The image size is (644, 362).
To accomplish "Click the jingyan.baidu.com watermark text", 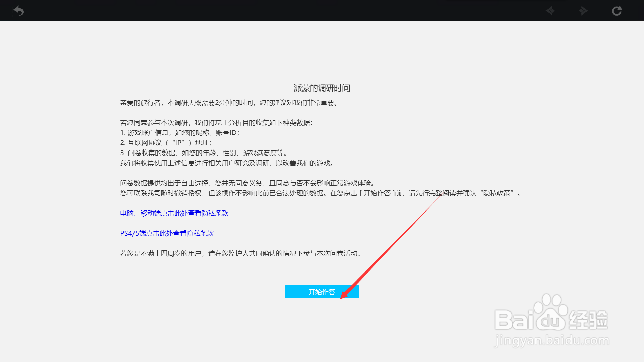I will [552, 341].
